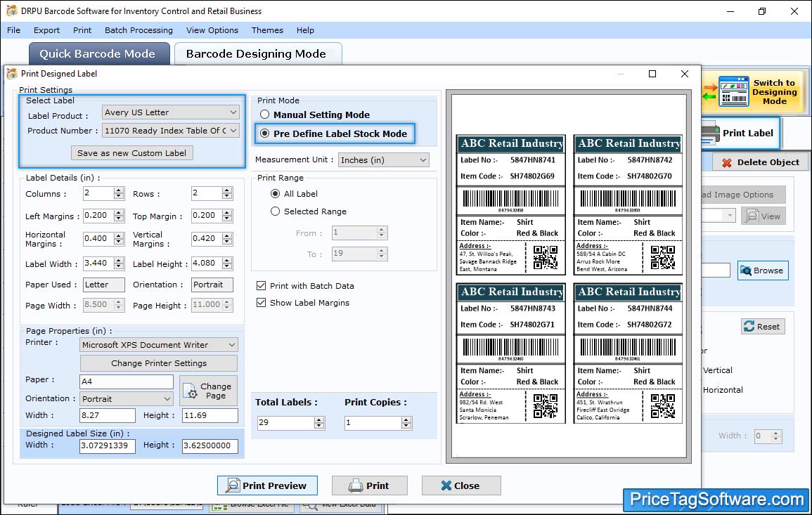Open the Help menu
Screen dimensions: 812x515
click(306, 30)
